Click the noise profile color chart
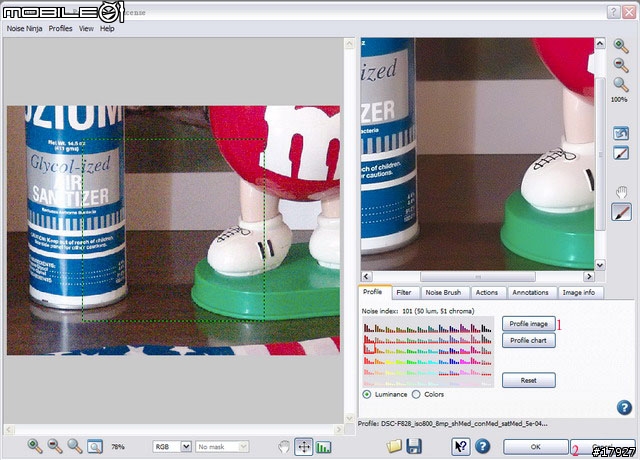This screenshot has height=460, width=640. (x=428, y=352)
